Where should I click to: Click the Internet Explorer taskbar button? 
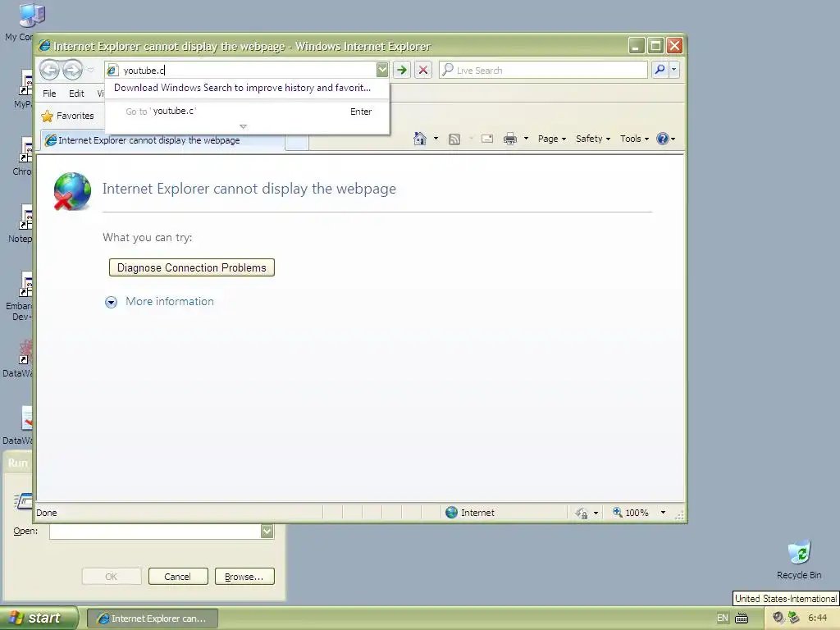tap(152, 619)
